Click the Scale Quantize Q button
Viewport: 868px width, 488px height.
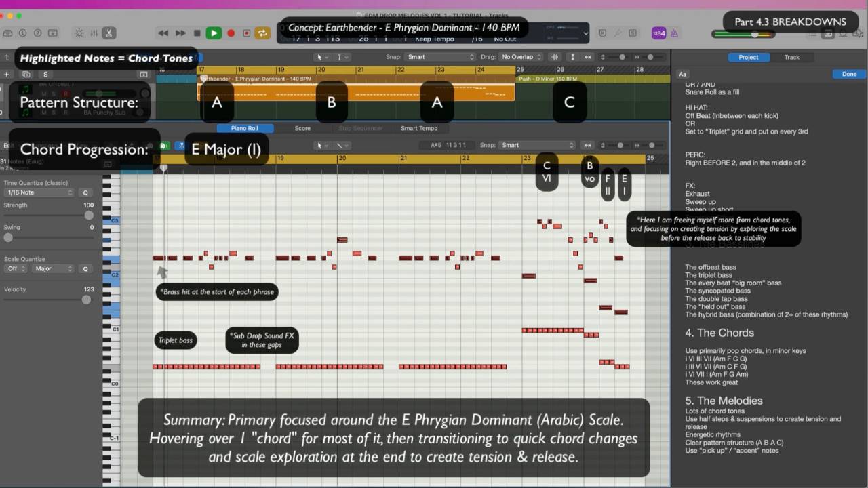[85, 268]
